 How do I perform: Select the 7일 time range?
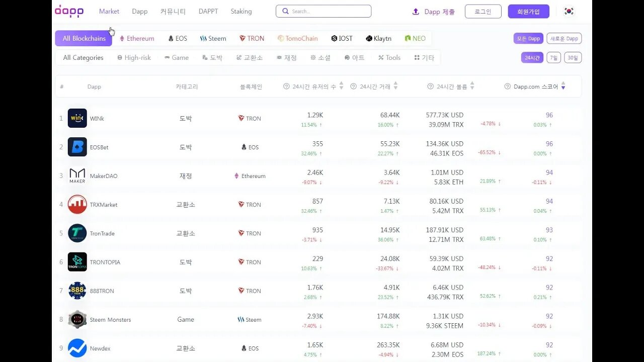[553, 58]
